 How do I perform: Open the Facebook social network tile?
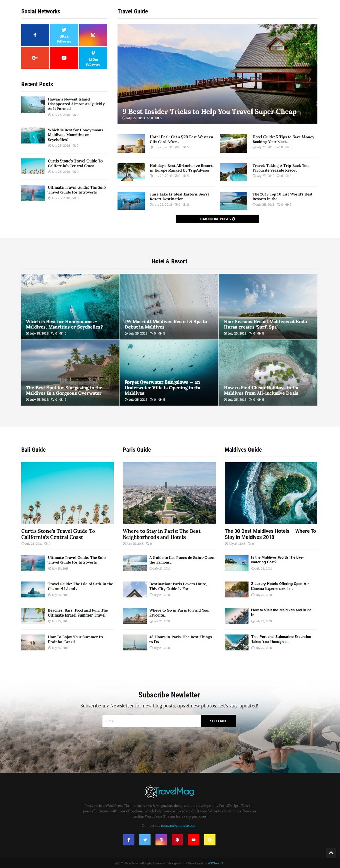click(x=35, y=35)
